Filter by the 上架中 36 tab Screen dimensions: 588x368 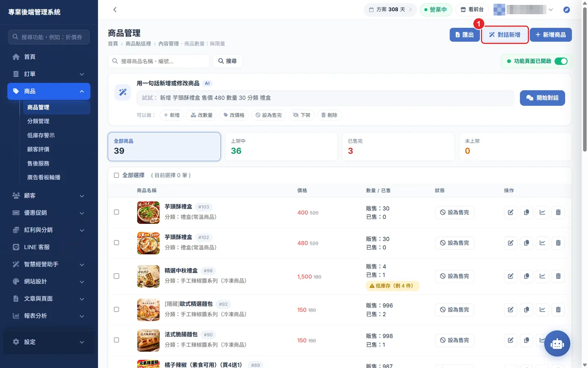(x=281, y=146)
